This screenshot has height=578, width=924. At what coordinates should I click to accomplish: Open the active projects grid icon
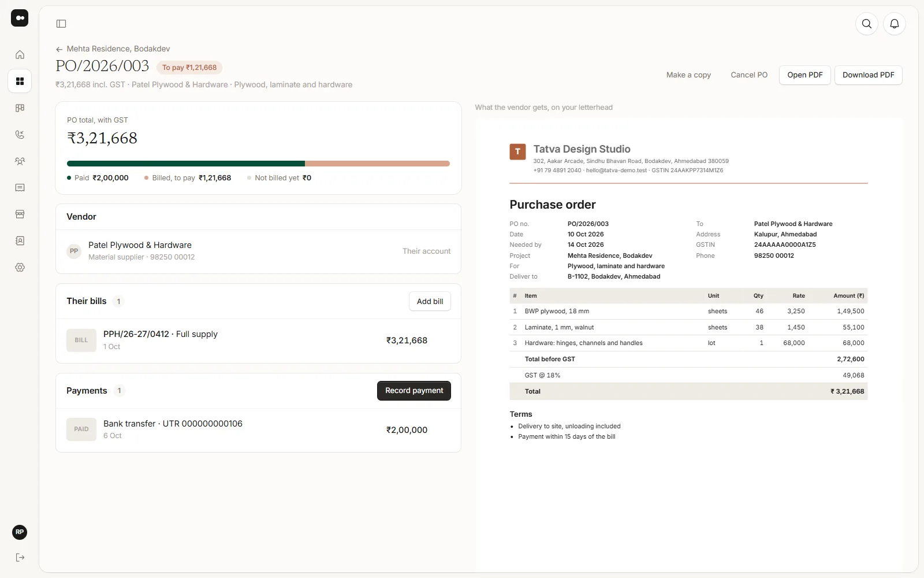pyautogui.click(x=20, y=81)
